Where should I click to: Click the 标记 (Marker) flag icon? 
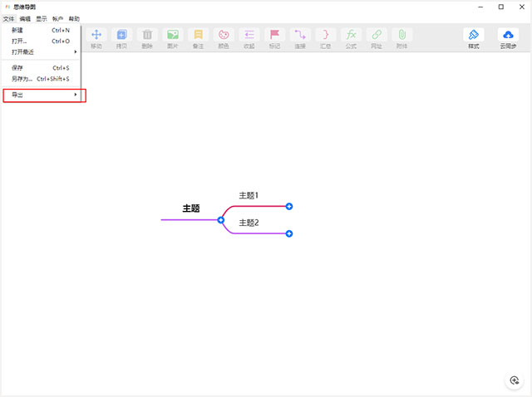click(274, 36)
